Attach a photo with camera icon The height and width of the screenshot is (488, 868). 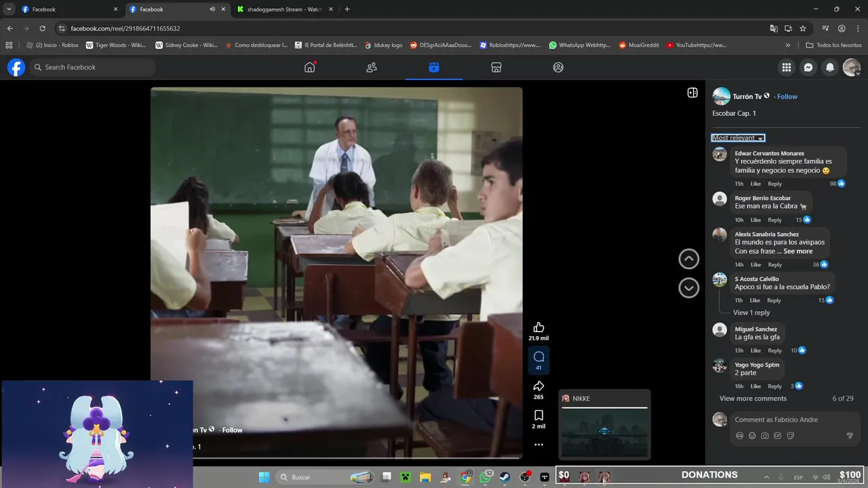pyautogui.click(x=765, y=436)
